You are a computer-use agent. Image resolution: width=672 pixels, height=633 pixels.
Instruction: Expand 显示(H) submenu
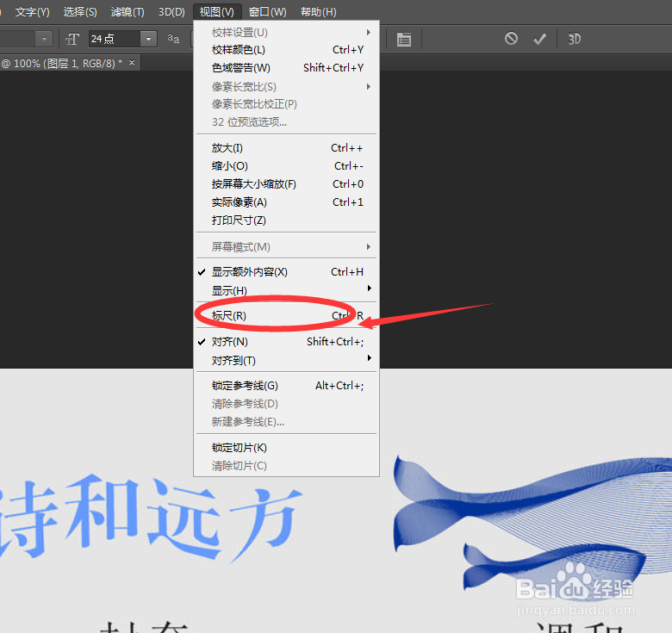(286, 290)
